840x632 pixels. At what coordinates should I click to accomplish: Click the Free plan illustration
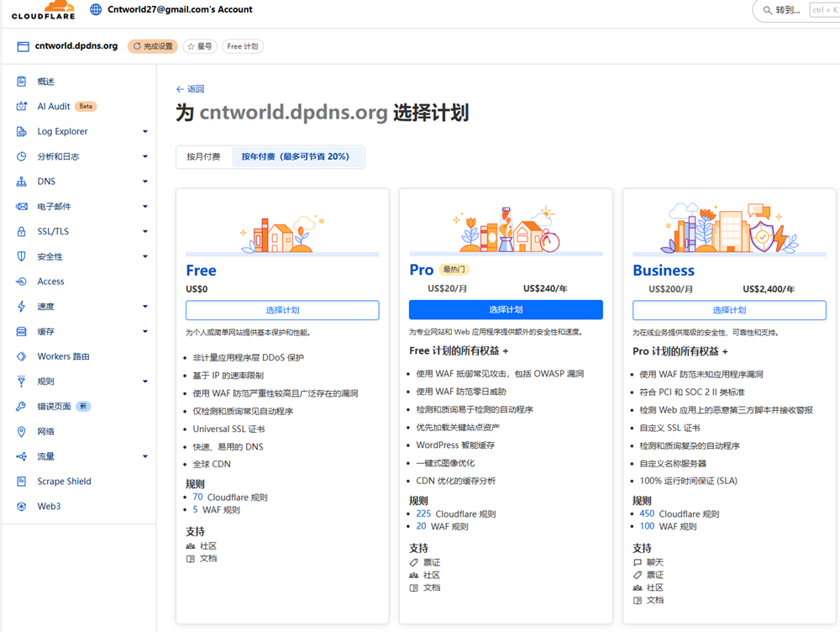click(282, 234)
